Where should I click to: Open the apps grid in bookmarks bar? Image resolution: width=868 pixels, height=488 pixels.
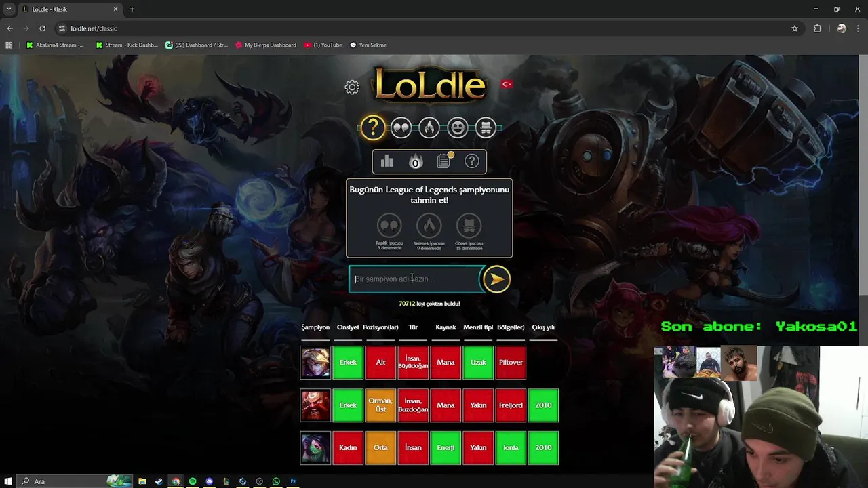[x=9, y=45]
